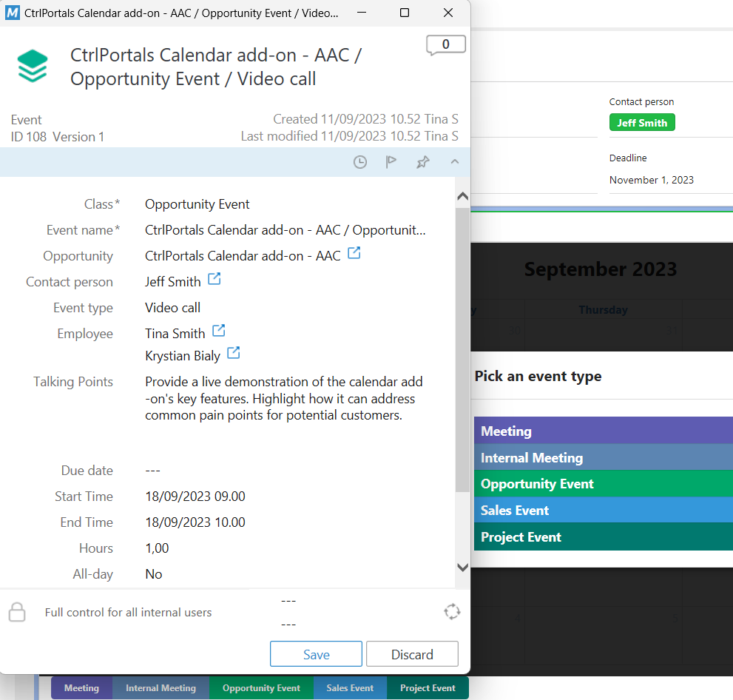
Task: Collapse header with the chevron-up icon
Action: coord(454,162)
